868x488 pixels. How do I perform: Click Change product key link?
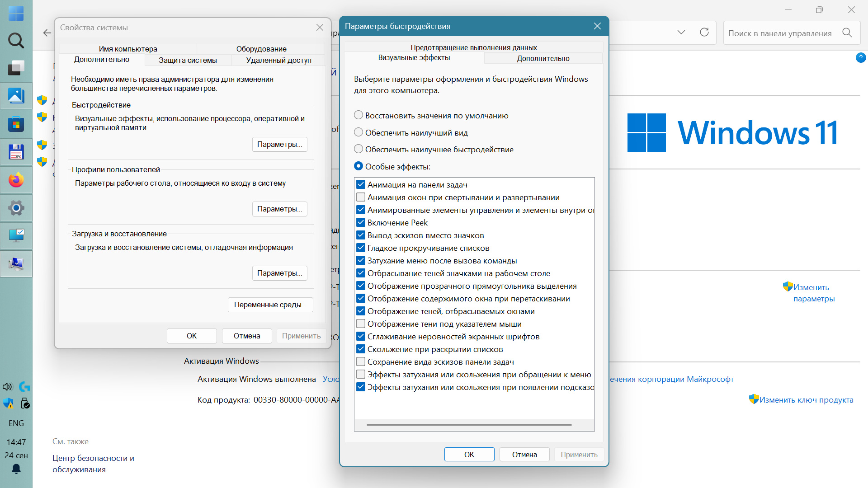pos(806,400)
